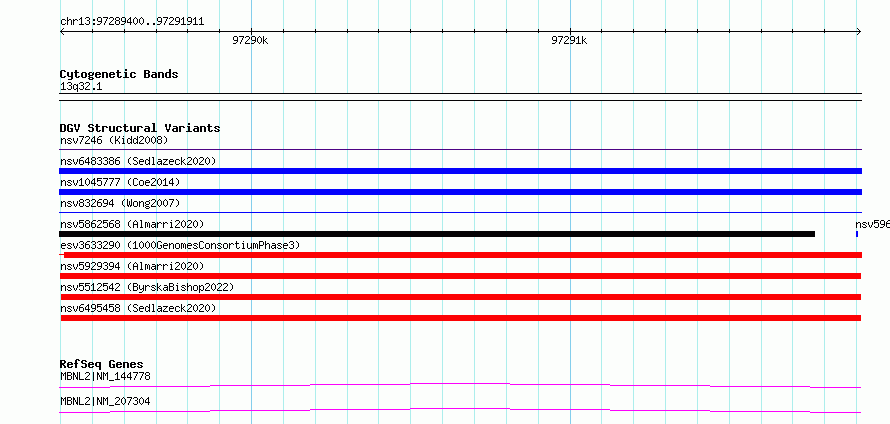
Task: Open gene MBNL2|NM_207304 label
Action: click(106, 401)
